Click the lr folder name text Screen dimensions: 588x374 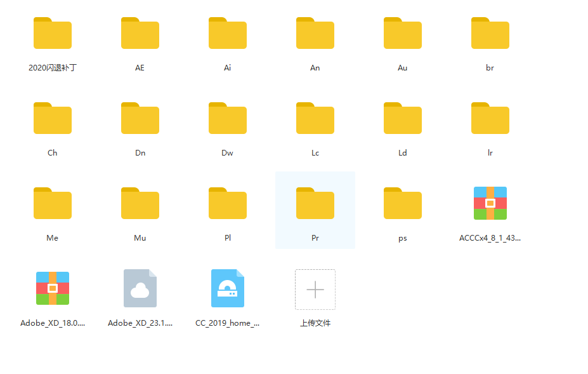(x=490, y=153)
